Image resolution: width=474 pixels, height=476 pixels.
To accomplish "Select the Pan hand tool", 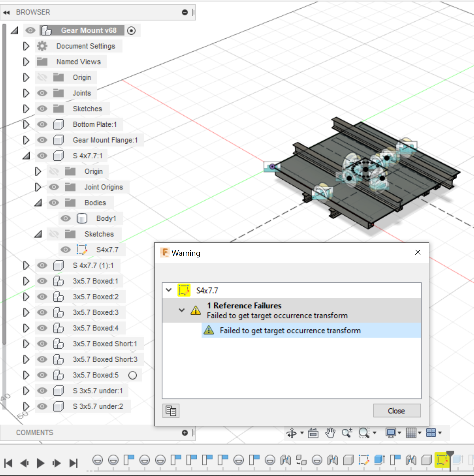I will (x=330, y=433).
